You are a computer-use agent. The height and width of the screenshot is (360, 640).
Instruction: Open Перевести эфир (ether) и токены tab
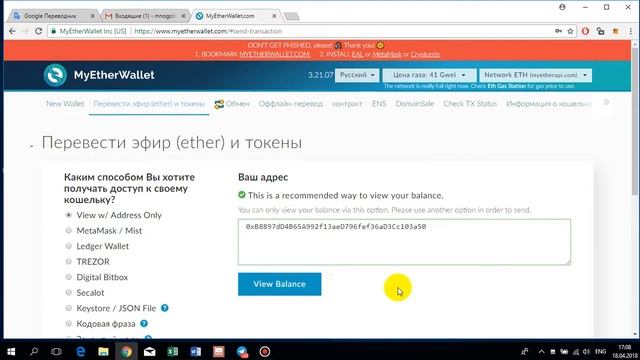point(149,104)
